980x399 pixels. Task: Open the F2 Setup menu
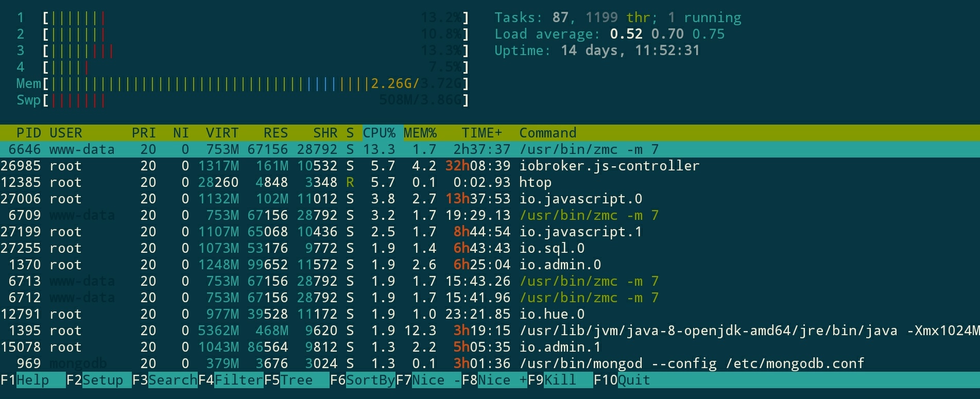(98, 380)
